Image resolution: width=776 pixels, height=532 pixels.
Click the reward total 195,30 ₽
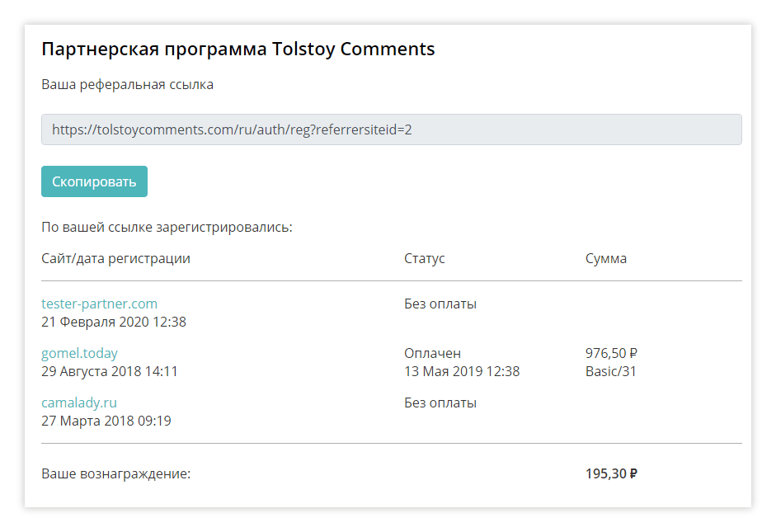(x=612, y=474)
